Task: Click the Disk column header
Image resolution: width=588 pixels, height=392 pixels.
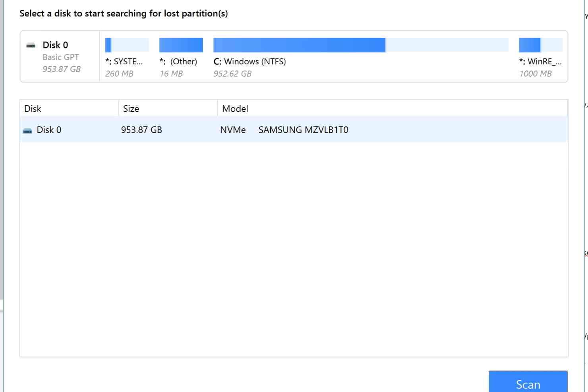Action: [x=69, y=108]
